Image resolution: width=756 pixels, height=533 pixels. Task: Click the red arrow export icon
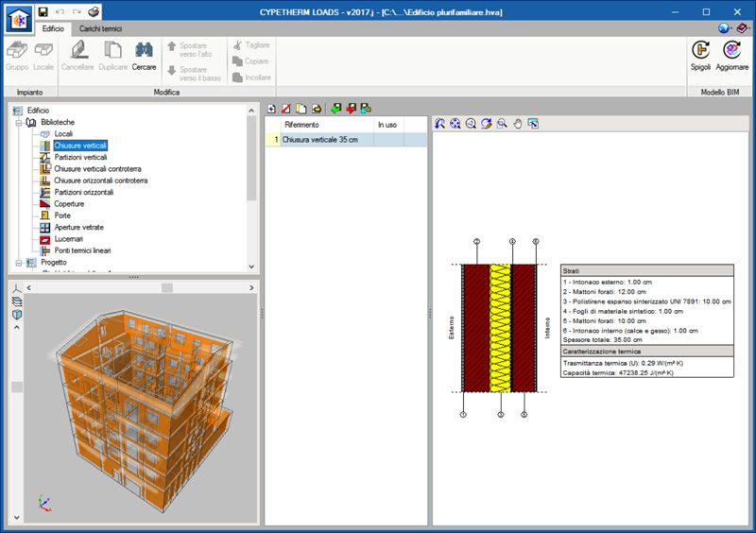[351, 109]
